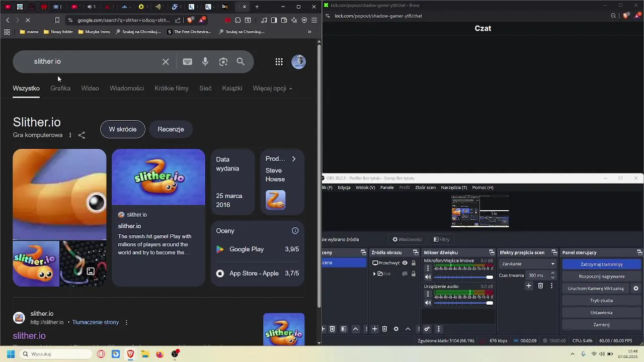
Task: Clear the Google search box
Action: click(166, 61)
